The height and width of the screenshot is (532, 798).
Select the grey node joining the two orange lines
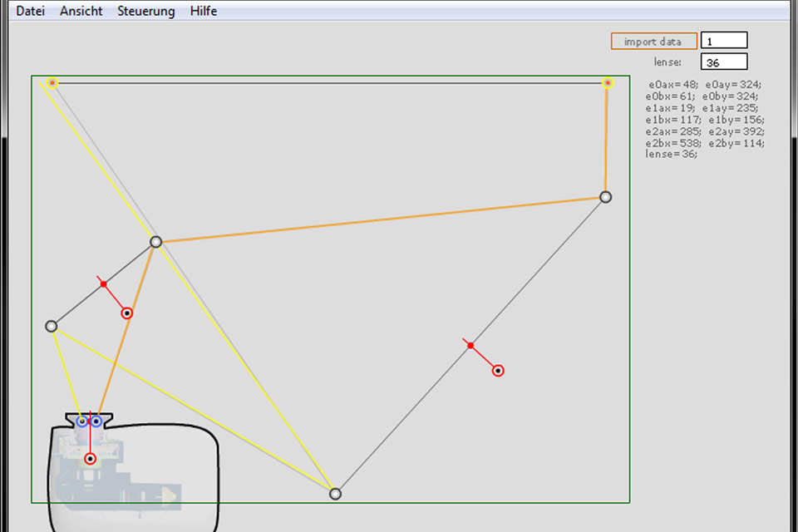click(155, 242)
